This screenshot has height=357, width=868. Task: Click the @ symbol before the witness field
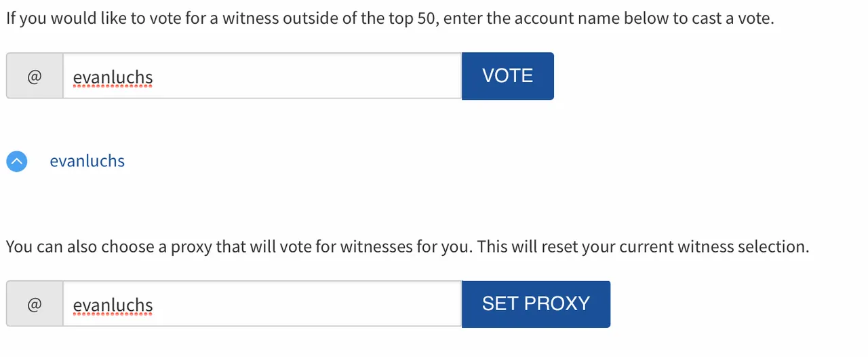tap(35, 76)
